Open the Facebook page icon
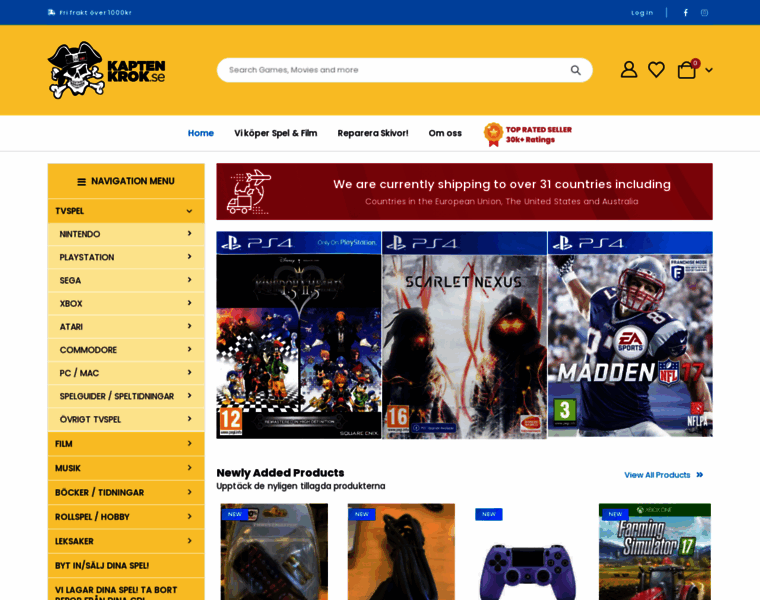760x600 pixels. 685,13
